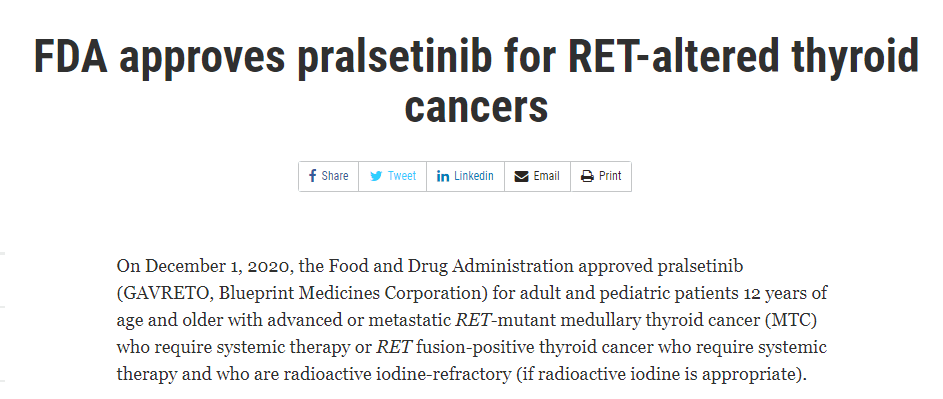Click the Print text label
943x399 pixels.
pyautogui.click(x=610, y=176)
